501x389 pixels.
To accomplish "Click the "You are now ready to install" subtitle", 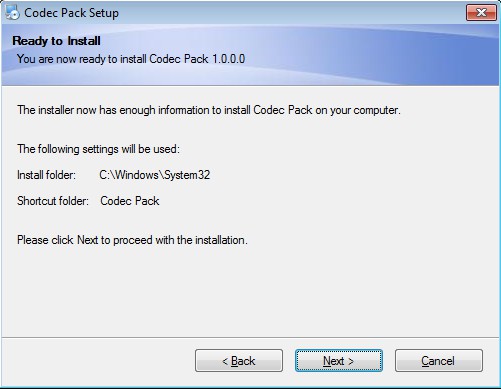I will (x=82, y=59).
